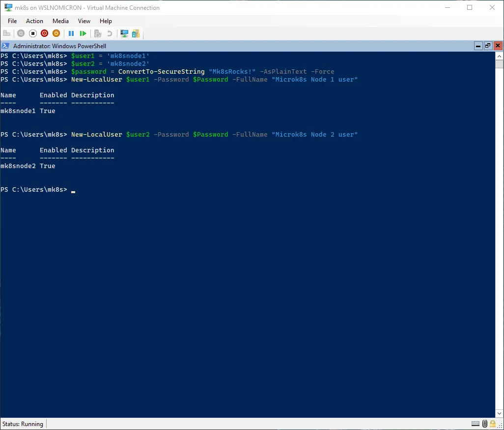Open the View menu
The width and height of the screenshot is (504, 430).
coord(84,21)
